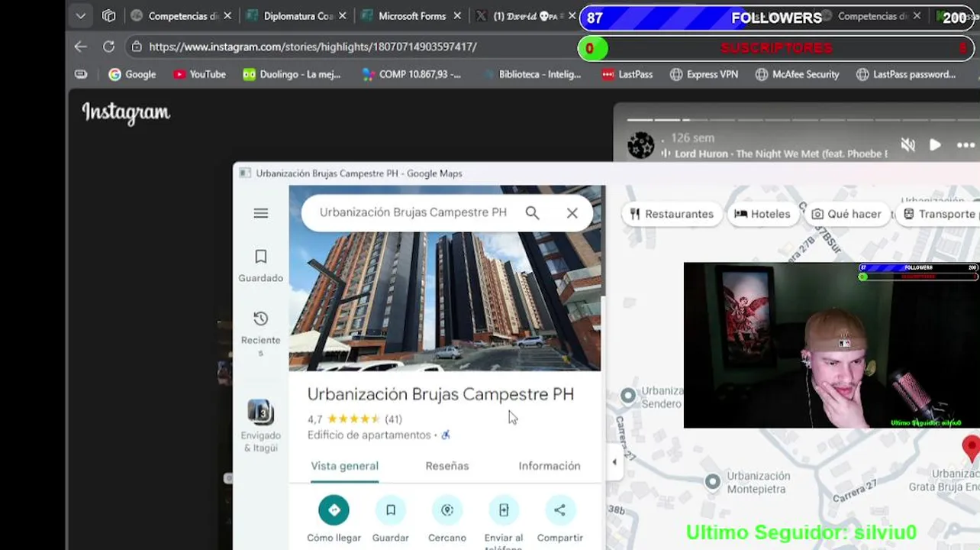Screen dimensions: 980x550
Task: Select the Vista general tab
Action: [x=345, y=466]
